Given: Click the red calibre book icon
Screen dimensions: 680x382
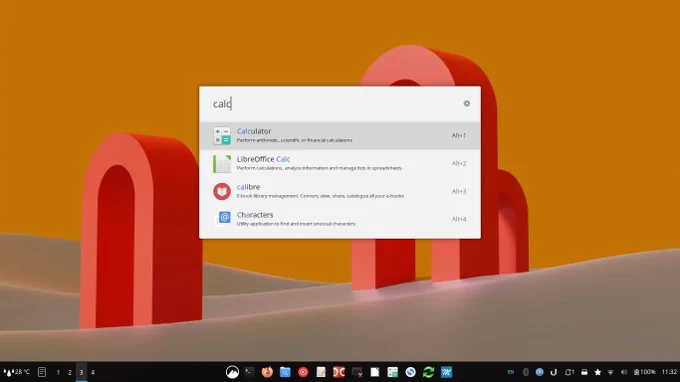Looking at the screenshot, I should pyautogui.click(x=222, y=191).
